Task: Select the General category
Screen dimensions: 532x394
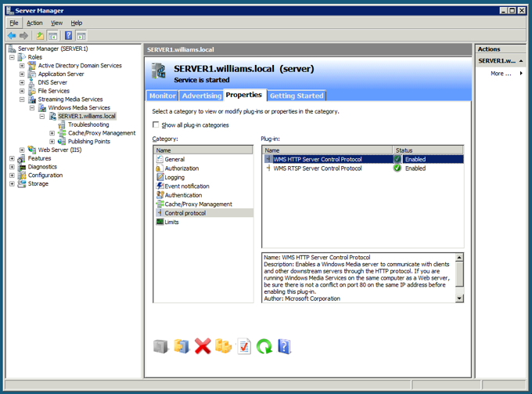Action: [x=174, y=159]
